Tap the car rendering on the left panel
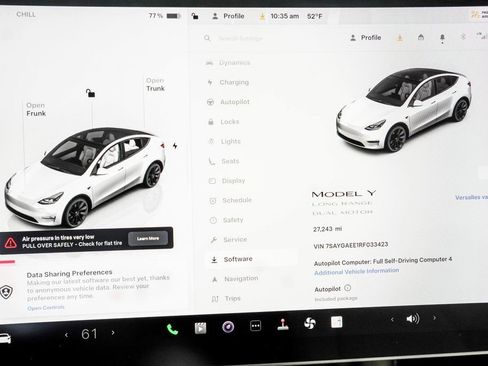This screenshot has height=366, width=488. (x=85, y=177)
